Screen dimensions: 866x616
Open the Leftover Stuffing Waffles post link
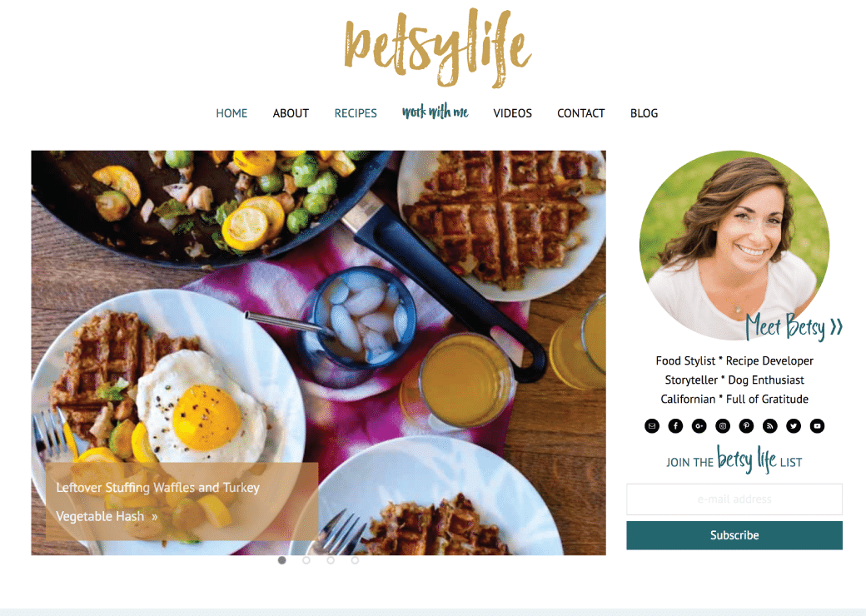158,502
